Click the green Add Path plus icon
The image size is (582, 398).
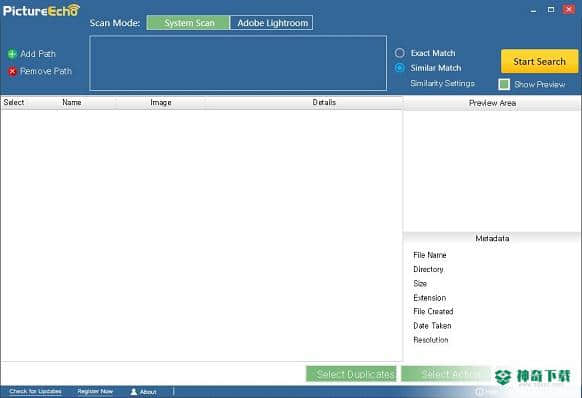click(12, 54)
